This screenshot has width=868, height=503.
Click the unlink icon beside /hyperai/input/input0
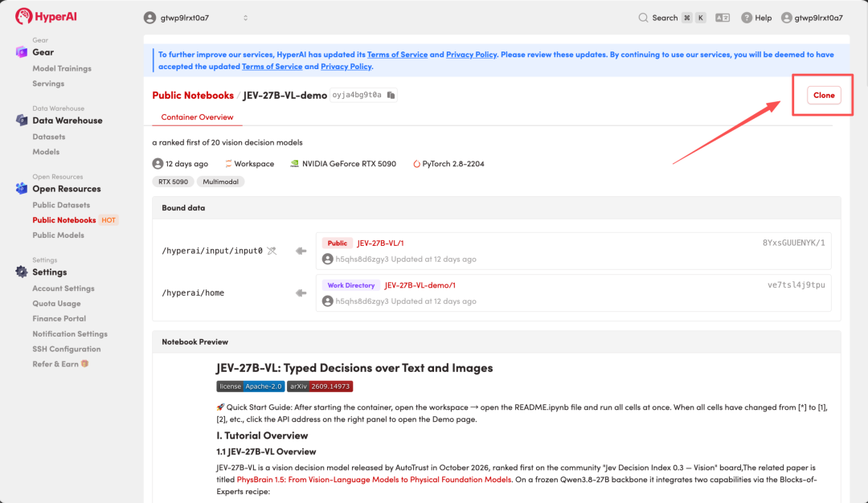click(x=272, y=251)
